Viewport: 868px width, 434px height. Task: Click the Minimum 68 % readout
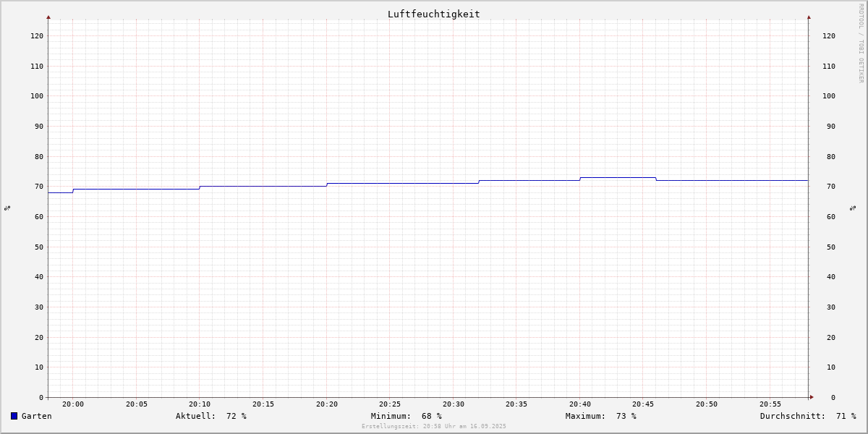(407, 416)
